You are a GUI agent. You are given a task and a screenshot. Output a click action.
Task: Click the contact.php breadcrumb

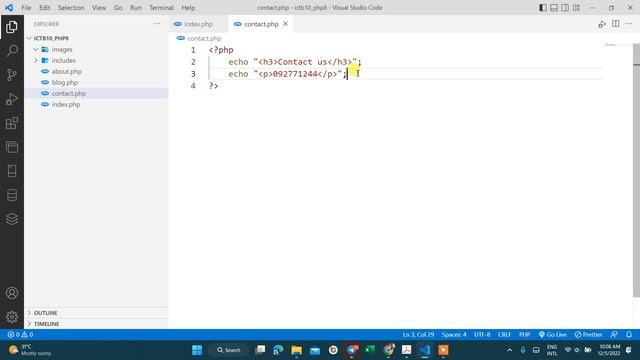(204, 38)
